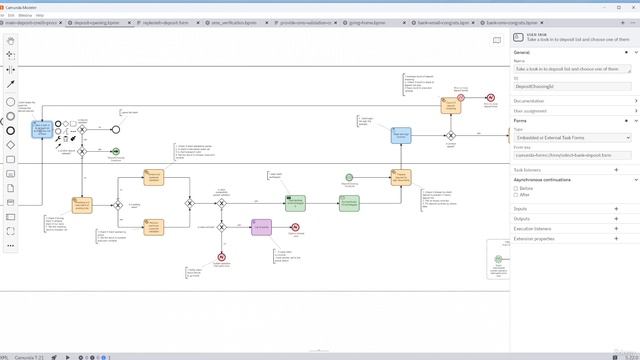Open more palette tools (three dots)
Viewport: 640px width, 360px height.
(x=11, y=246)
